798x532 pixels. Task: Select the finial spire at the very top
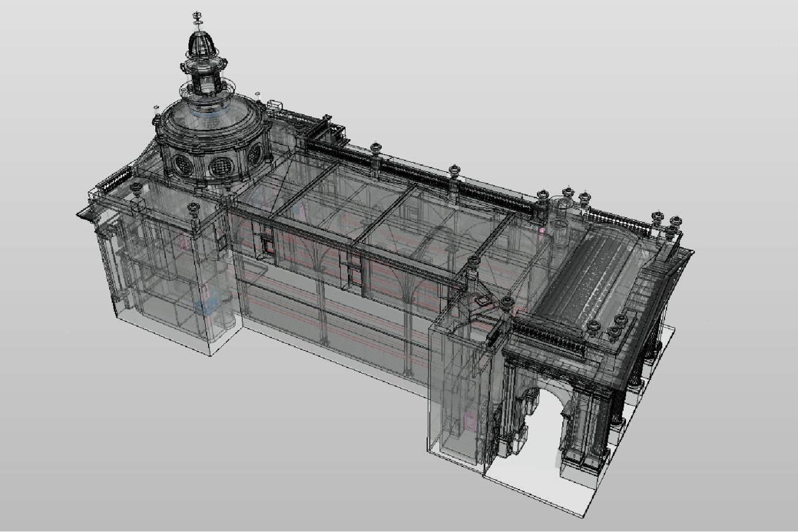[x=198, y=15]
